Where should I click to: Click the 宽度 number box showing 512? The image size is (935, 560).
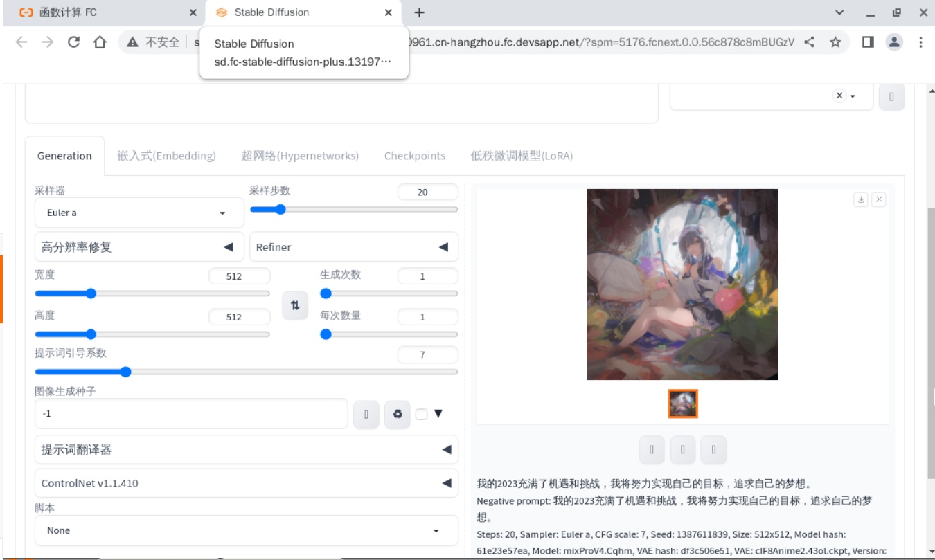239,276
